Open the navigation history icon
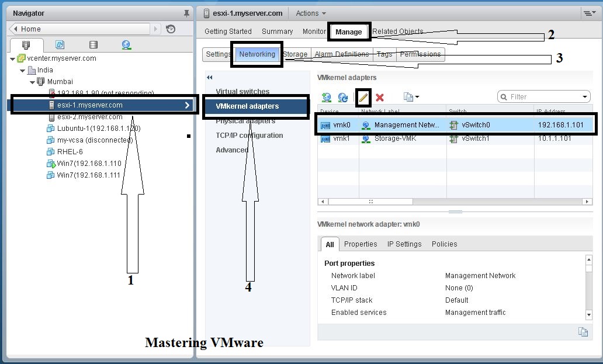This screenshot has height=364, width=603. click(171, 29)
